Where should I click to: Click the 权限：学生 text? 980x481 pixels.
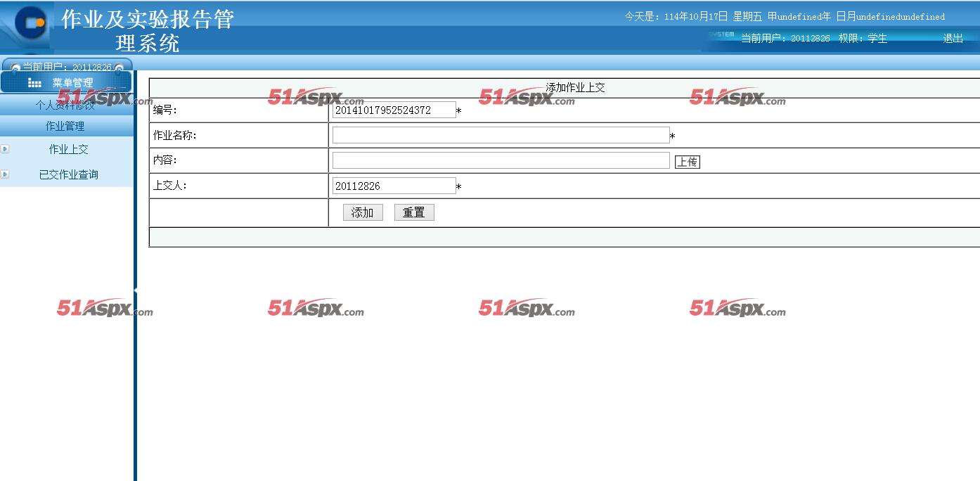(863, 39)
